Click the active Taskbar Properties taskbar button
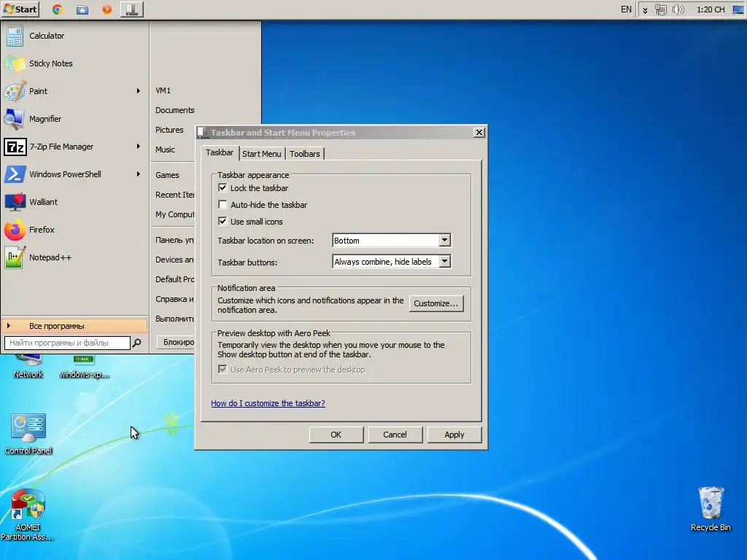The width and height of the screenshot is (747, 560). tap(132, 9)
